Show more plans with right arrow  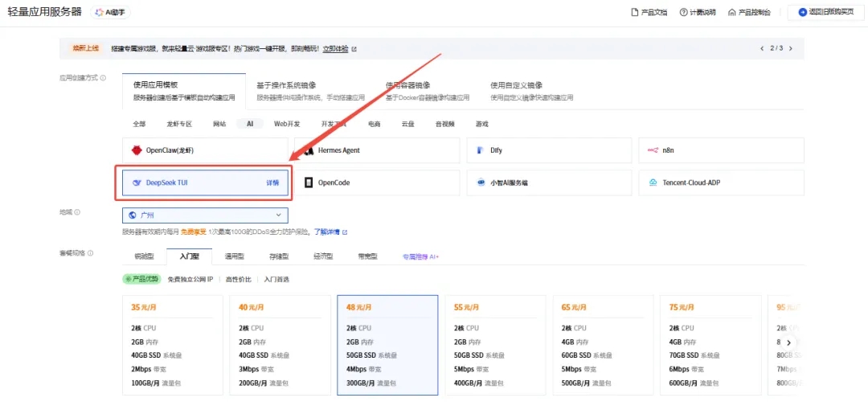[x=789, y=342]
